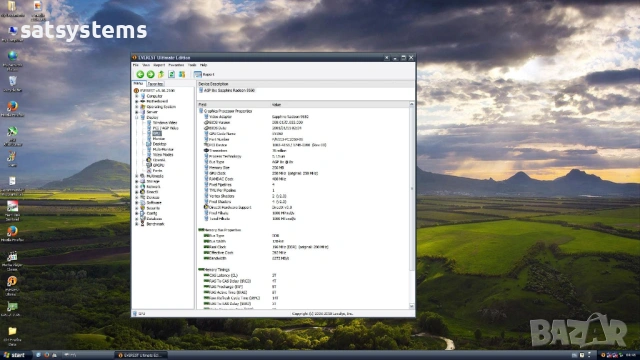The width and height of the screenshot is (640, 360).
Task: Click the scrollbar down arrow in details list
Action: [x=411, y=306]
